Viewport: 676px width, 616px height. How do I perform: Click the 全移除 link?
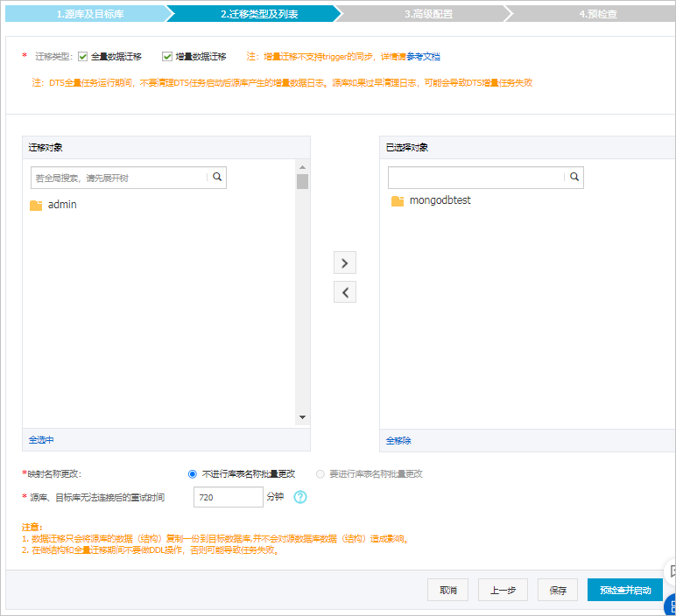pos(398,441)
